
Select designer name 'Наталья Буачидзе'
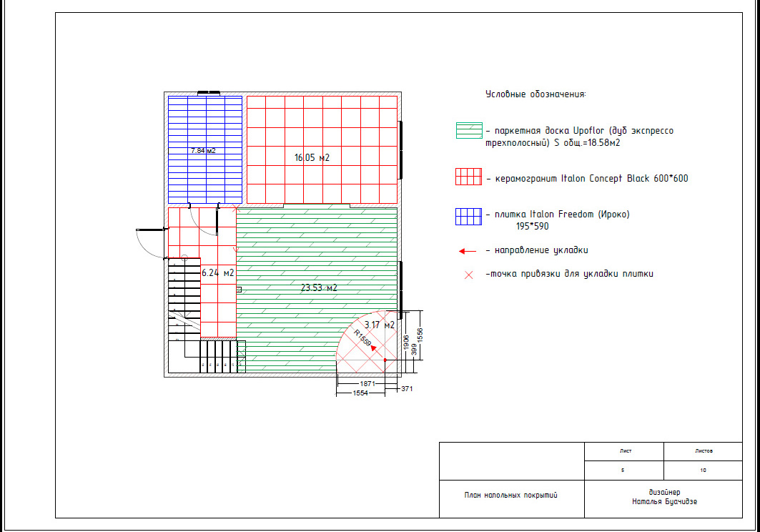click(664, 501)
